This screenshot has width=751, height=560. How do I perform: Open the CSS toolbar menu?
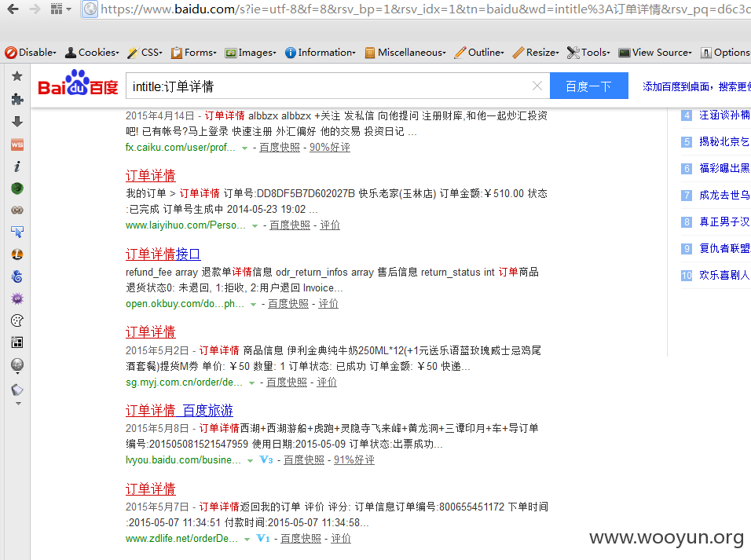coord(145,52)
